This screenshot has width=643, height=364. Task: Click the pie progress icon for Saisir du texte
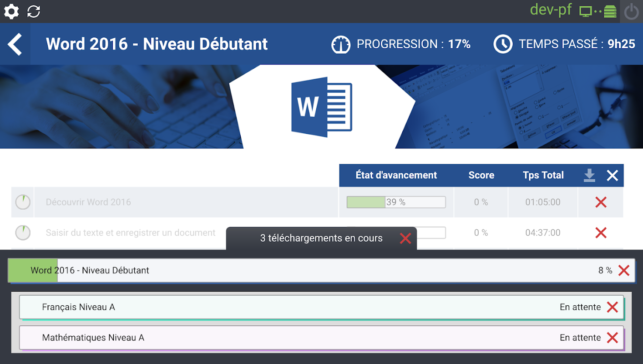tap(23, 233)
